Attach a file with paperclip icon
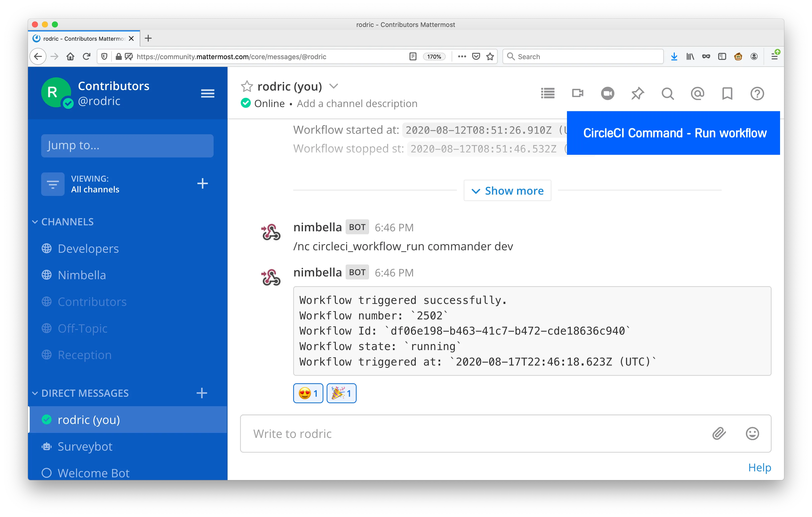The height and width of the screenshot is (517, 812). click(719, 434)
